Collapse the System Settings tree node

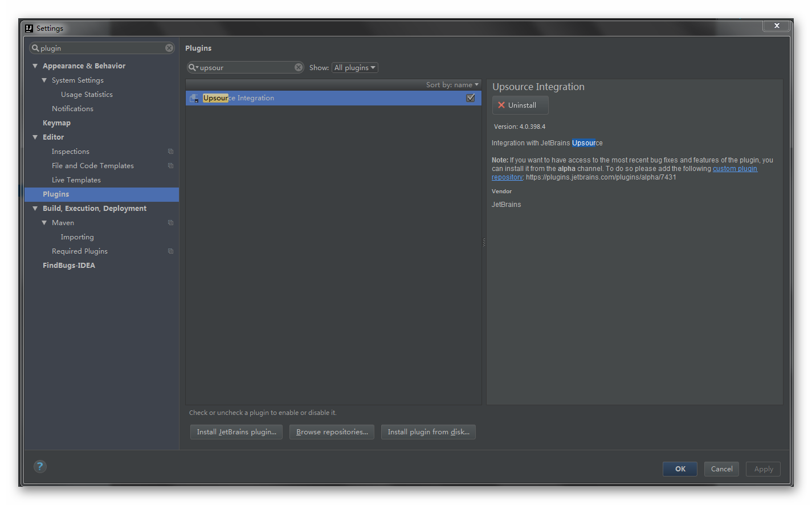click(44, 80)
